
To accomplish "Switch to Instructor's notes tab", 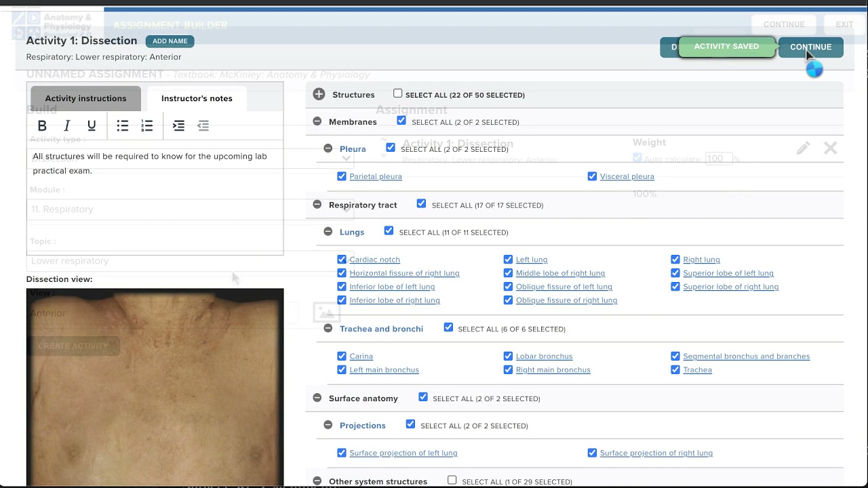I will pos(197,98).
